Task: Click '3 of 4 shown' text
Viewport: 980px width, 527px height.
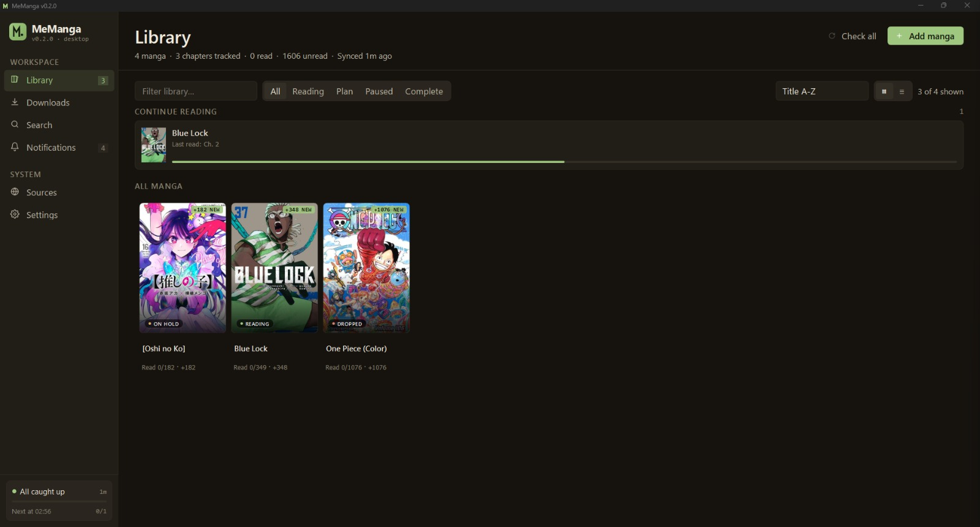Action: tap(940, 91)
